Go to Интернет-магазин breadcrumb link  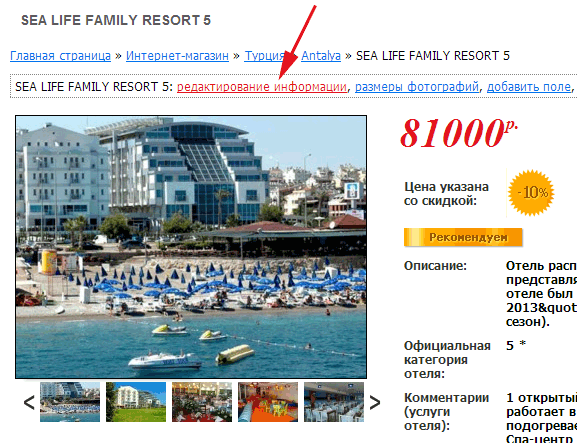tap(177, 56)
